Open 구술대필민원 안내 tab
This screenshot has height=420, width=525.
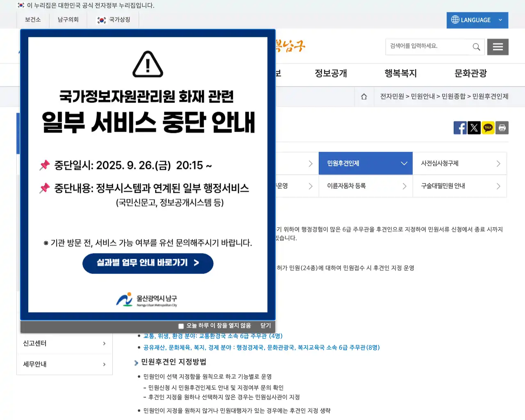click(460, 186)
